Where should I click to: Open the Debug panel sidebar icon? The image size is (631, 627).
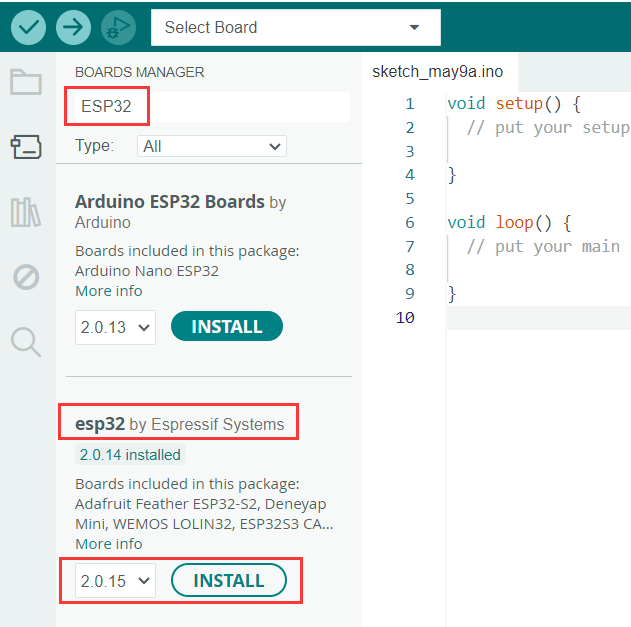coord(26,277)
